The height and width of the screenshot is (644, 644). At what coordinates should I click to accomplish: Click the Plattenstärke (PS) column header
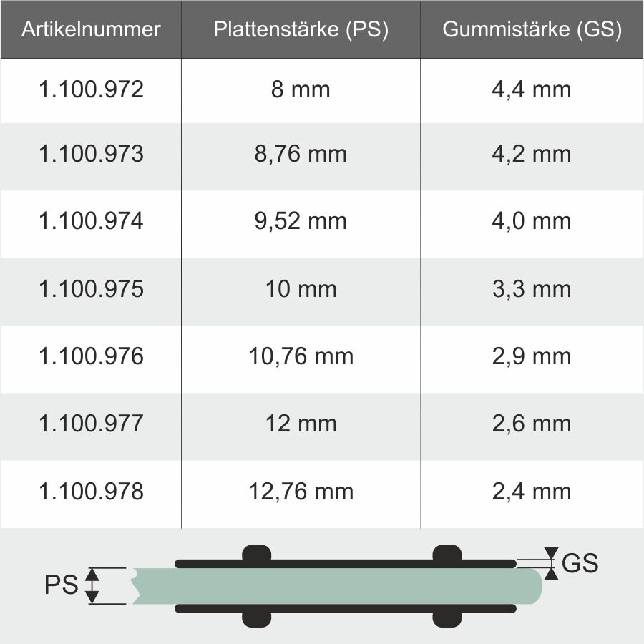[301, 29]
